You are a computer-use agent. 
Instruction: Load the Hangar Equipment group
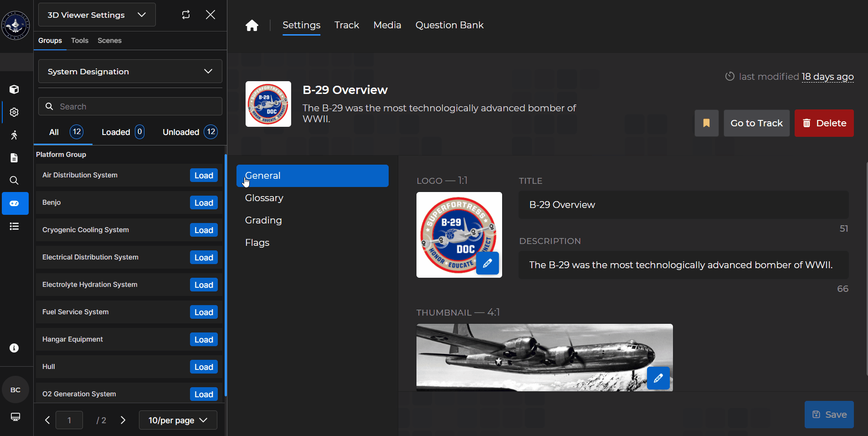(204, 340)
